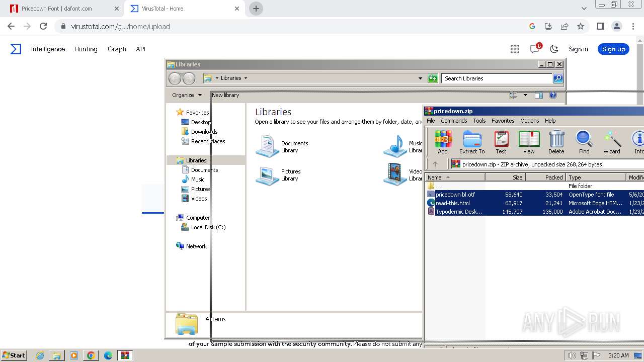Click the VirusTotal logo
This screenshot has height=362, width=644.
click(x=16, y=49)
